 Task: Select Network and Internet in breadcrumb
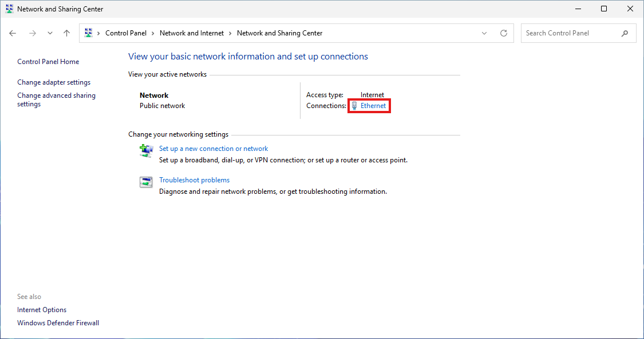click(192, 33)
